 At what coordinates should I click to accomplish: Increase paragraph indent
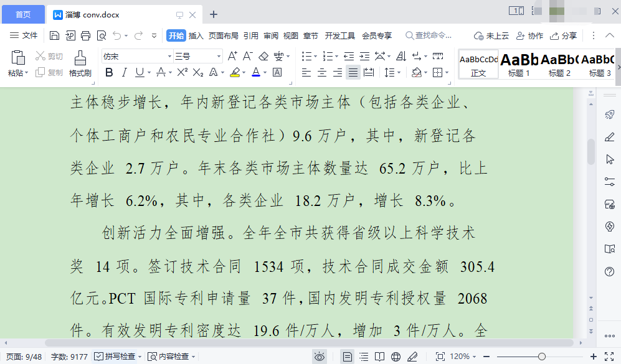[x=364, y=56]
